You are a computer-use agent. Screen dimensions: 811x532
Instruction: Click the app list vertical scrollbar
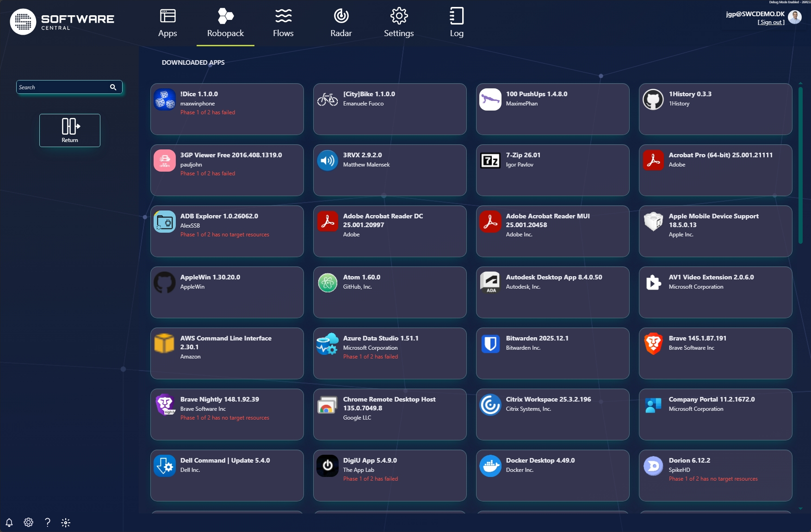[x=800, y=165]
